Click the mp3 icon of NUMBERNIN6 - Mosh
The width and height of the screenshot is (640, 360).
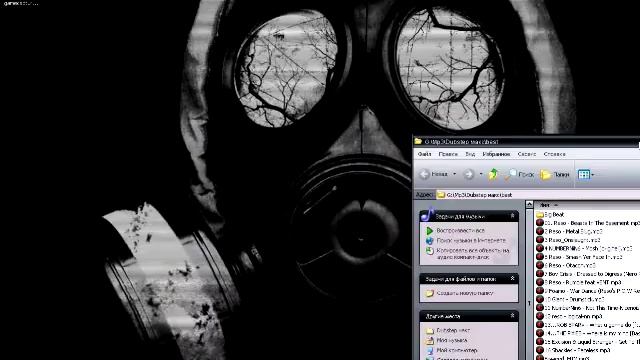pos(540,248)
